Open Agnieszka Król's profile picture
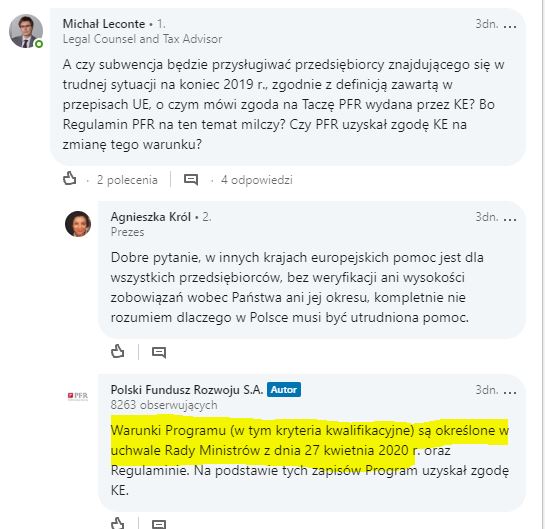This screenshot has height=529, width=545. 78,224
